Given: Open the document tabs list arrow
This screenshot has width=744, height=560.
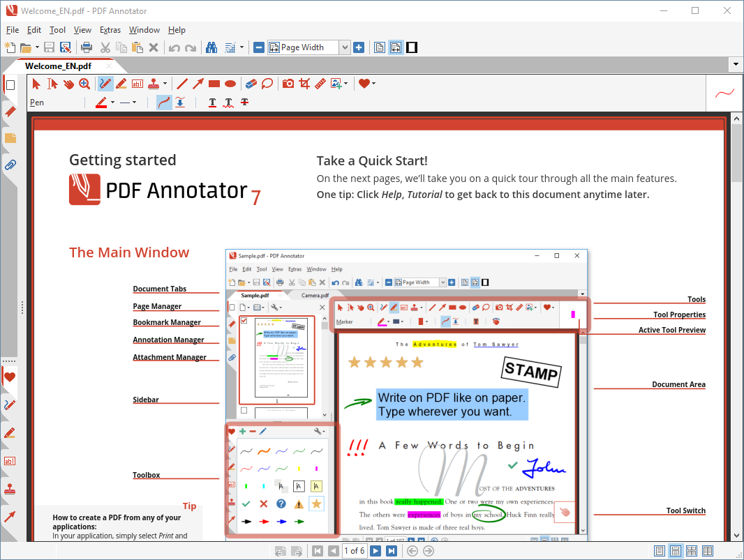Looking at the screenshot, I should tap(736, 64).
